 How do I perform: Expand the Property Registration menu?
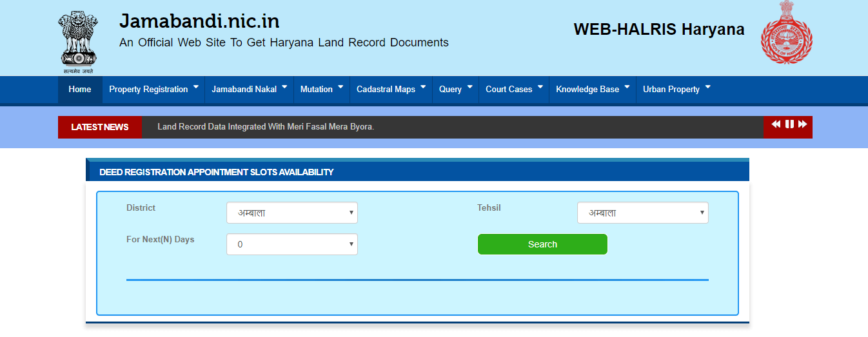(153, 90)
